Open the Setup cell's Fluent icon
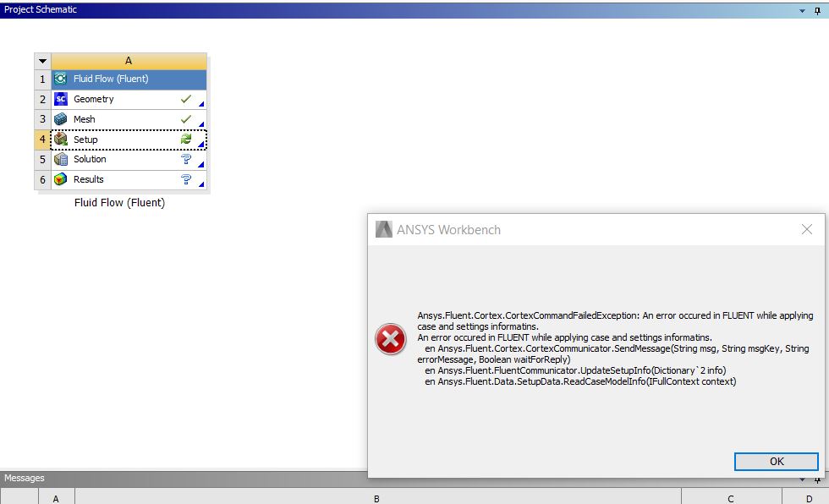 click(61, 139)
